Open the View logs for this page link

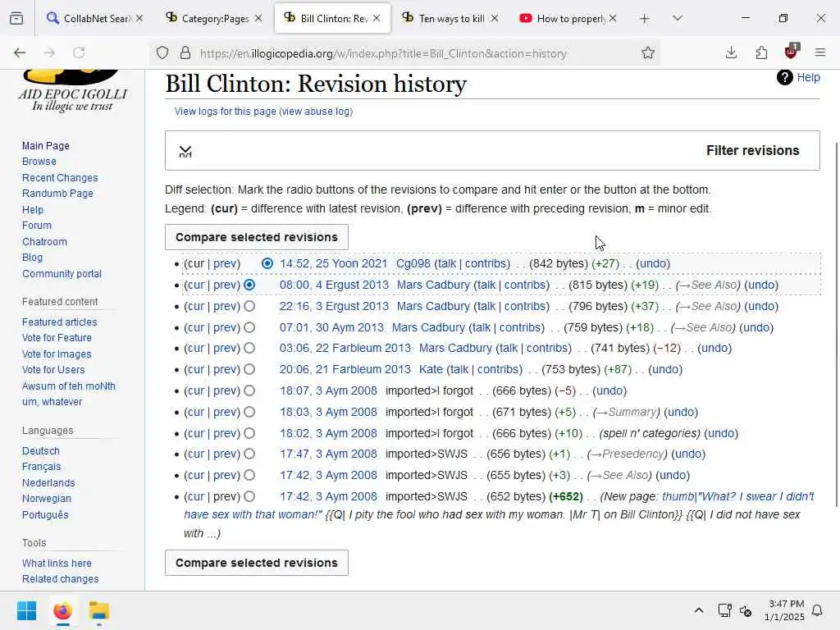pyautogui.click(x=225, y=112)
